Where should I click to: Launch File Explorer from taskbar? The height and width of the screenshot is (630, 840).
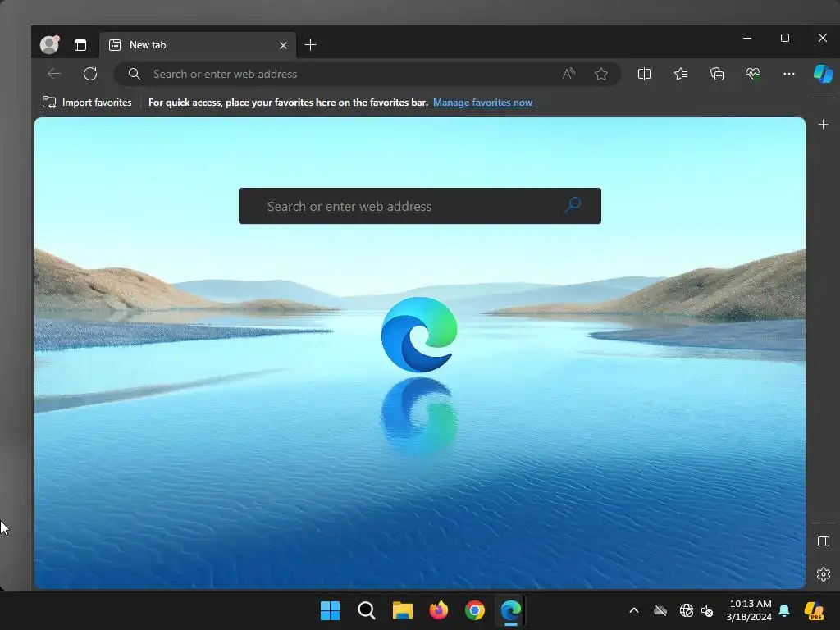(x=402, y=610)
